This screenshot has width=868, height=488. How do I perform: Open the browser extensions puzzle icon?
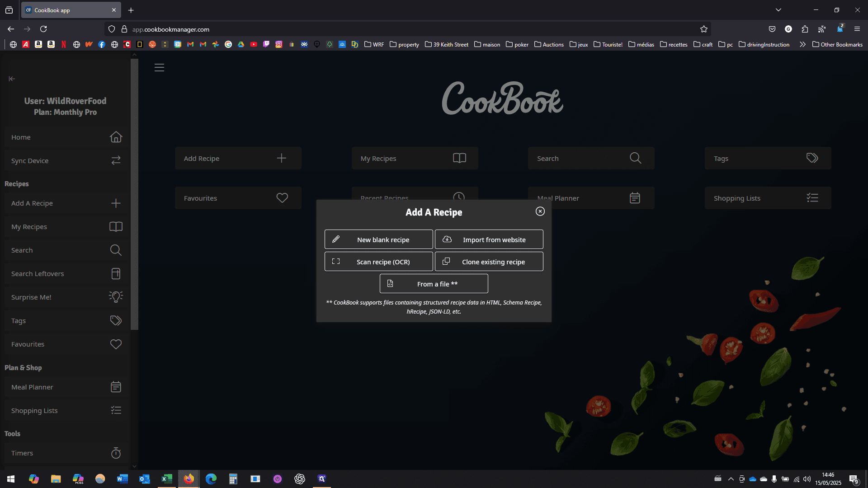point(805,29)
